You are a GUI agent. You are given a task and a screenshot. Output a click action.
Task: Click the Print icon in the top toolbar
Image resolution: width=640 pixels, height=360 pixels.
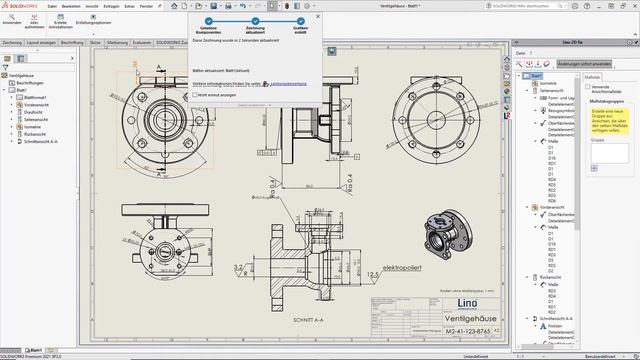point(228,6)
